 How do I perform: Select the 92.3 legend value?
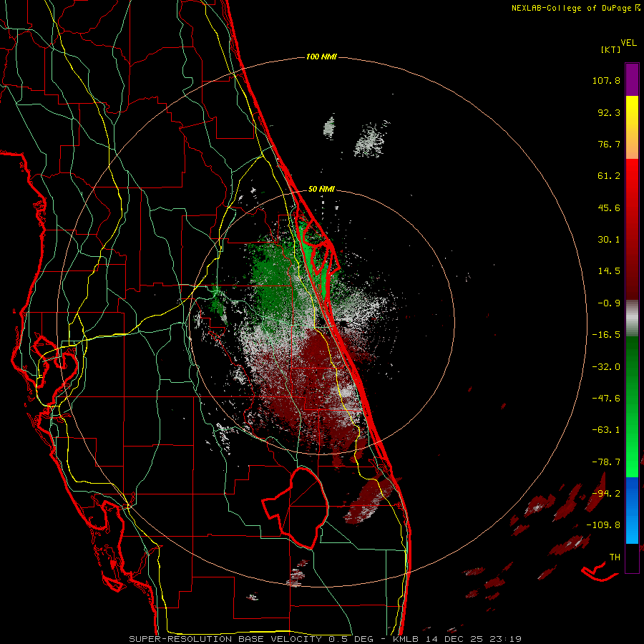(609, 112)
